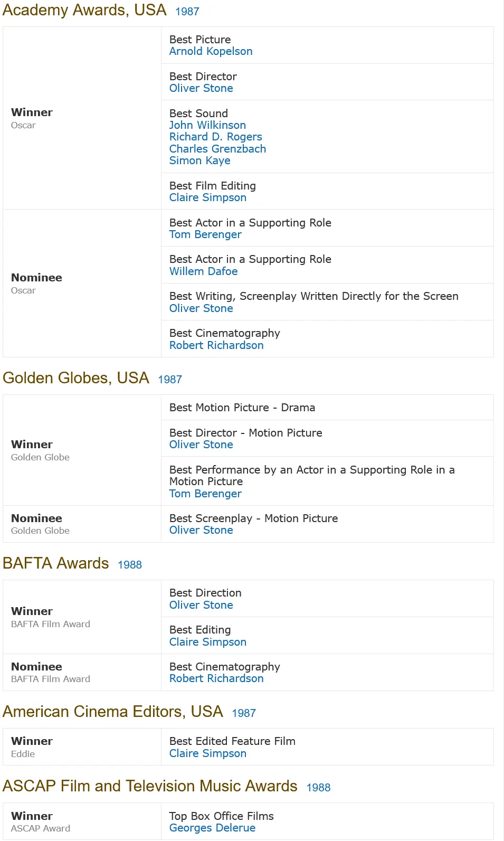Open Oliver Stone under Best Writing, Screenplay
The height and width of the screenshot is (841, 504).
[201, 308]
